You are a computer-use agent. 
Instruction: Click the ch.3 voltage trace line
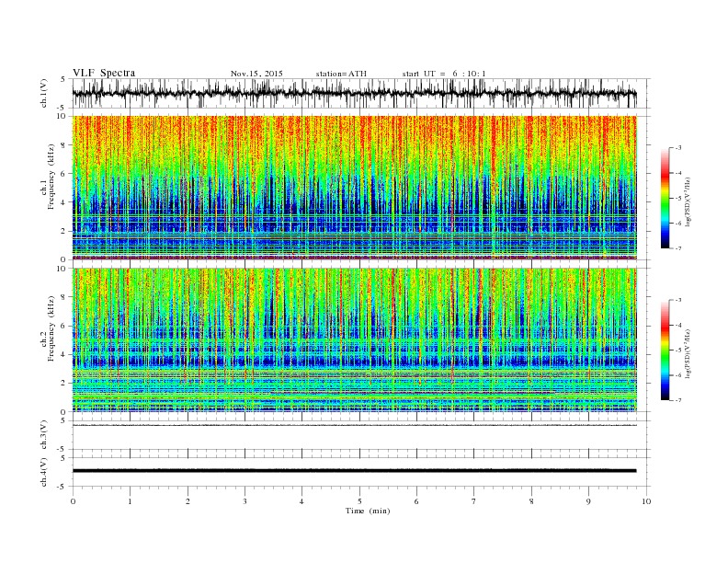point(355,425)
